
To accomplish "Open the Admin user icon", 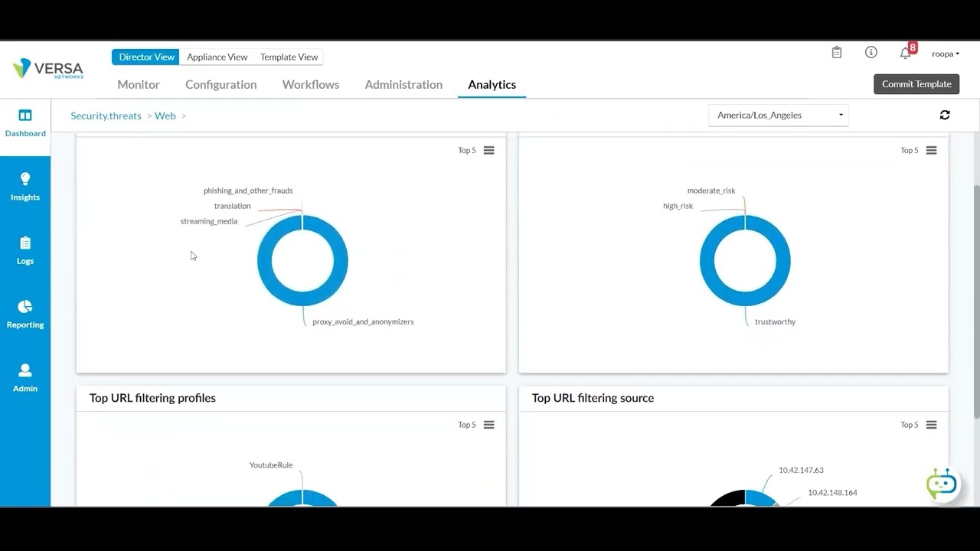I will (x=25, y=370).
